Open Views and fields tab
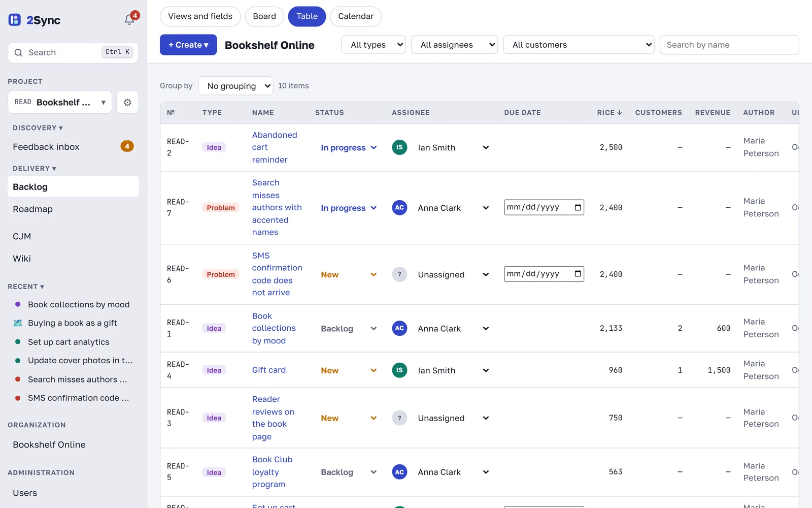812x508 pixels. pos(200,16)
